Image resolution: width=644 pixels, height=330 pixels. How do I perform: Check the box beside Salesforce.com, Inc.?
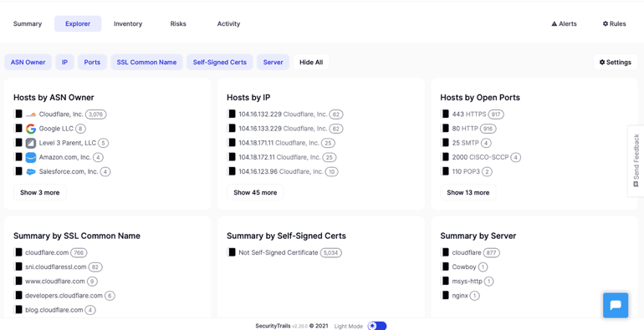point(18,171)
